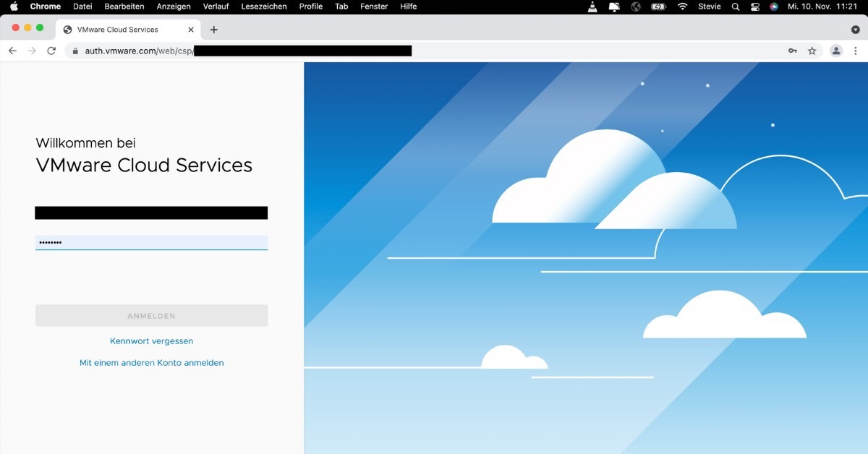Open the Profile menu

[x=311, y=7]
